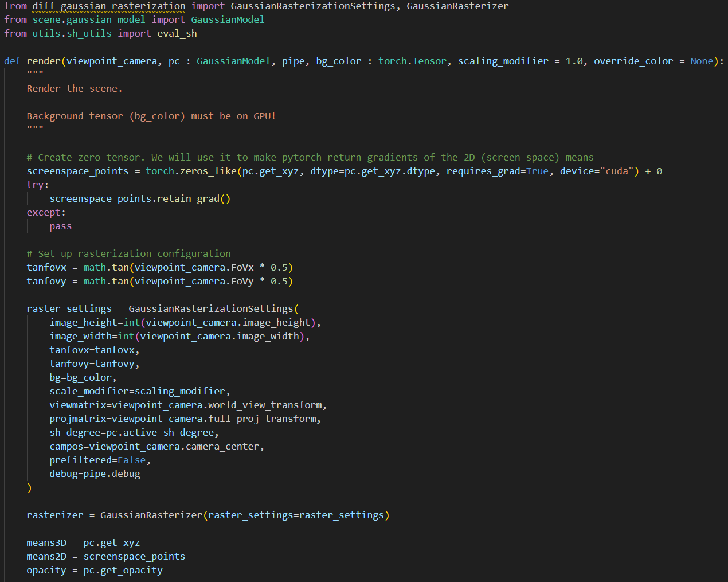Click 'active_sh_degree' in the sh_degree line
This screenshot has width=728, height=582.
click(x=169, y=433)
